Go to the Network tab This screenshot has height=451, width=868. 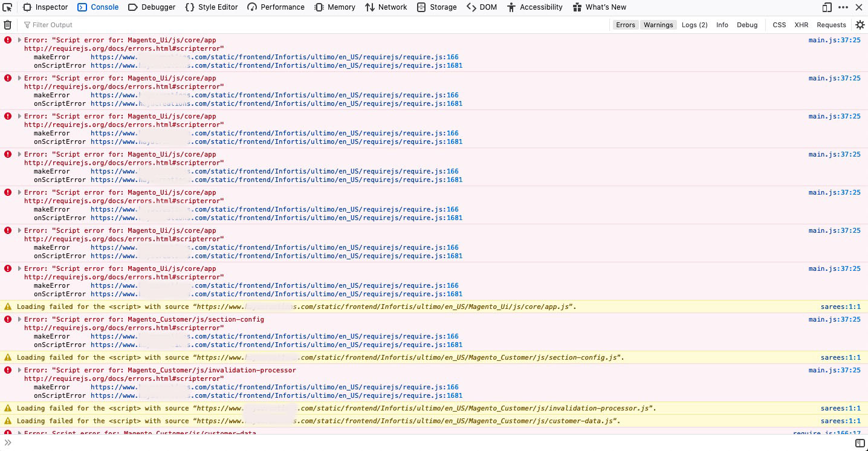click(386, 7)
